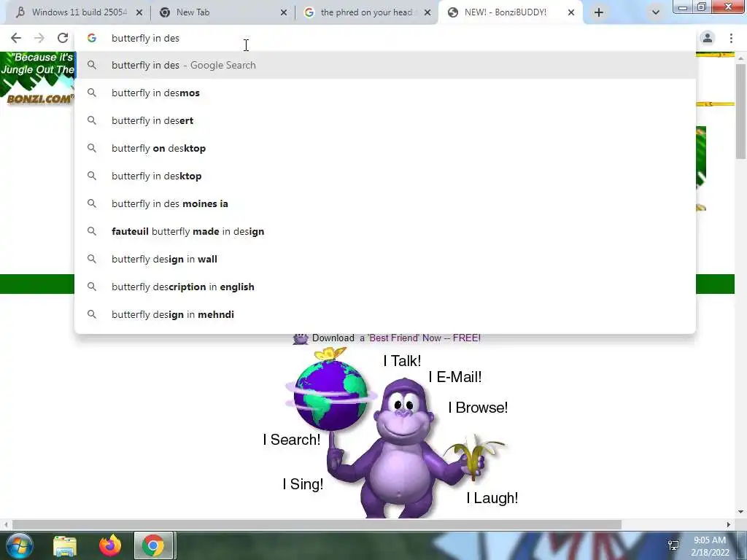Open the clock showing 9:05 AM
Image resolution: width=747 pixels, height=560 pixels.
click(x=710, y=545)
